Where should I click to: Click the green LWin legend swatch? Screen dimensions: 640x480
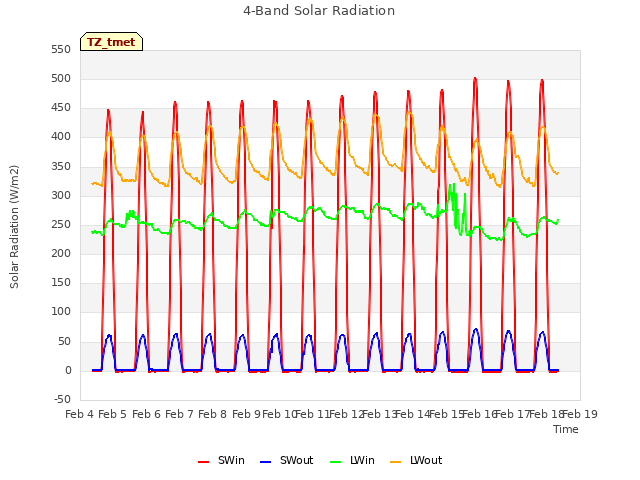pos(335,462)
